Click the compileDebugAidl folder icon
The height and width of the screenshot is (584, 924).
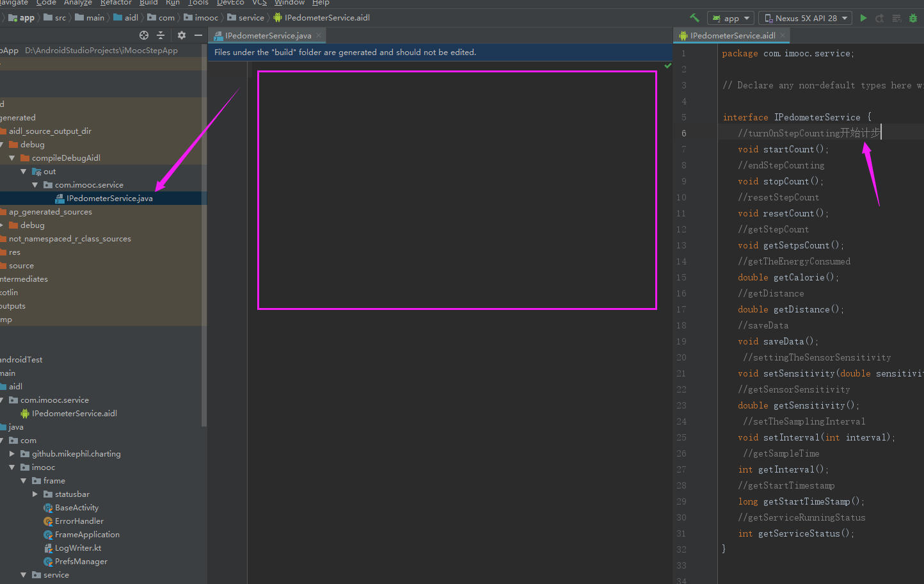tap(25, 158)
